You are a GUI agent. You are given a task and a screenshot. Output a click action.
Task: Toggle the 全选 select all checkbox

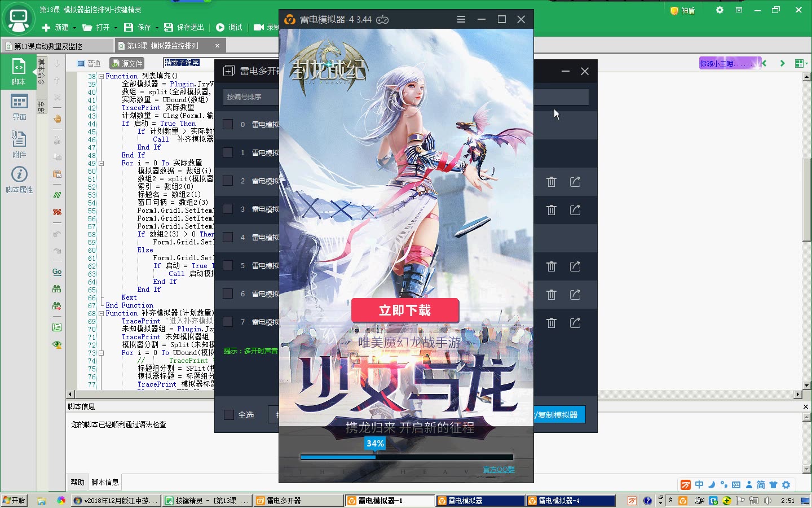coord(229,415)
